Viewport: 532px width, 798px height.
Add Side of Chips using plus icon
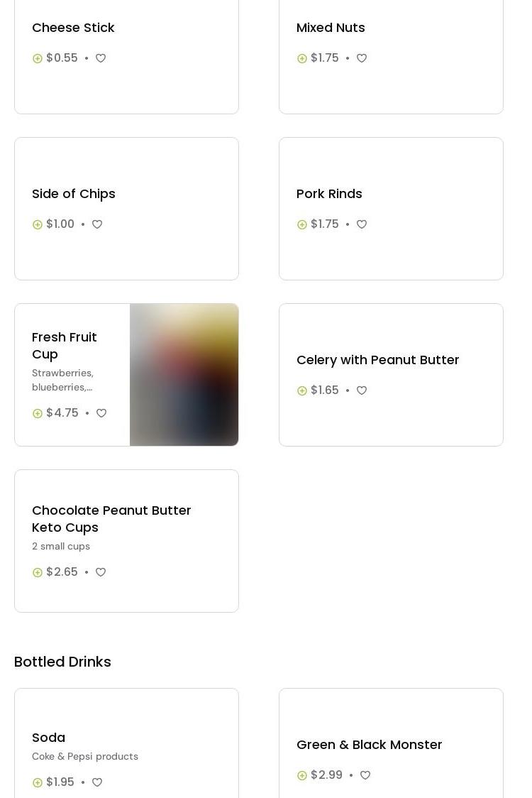pyautogui.click(x=38, y=224)
